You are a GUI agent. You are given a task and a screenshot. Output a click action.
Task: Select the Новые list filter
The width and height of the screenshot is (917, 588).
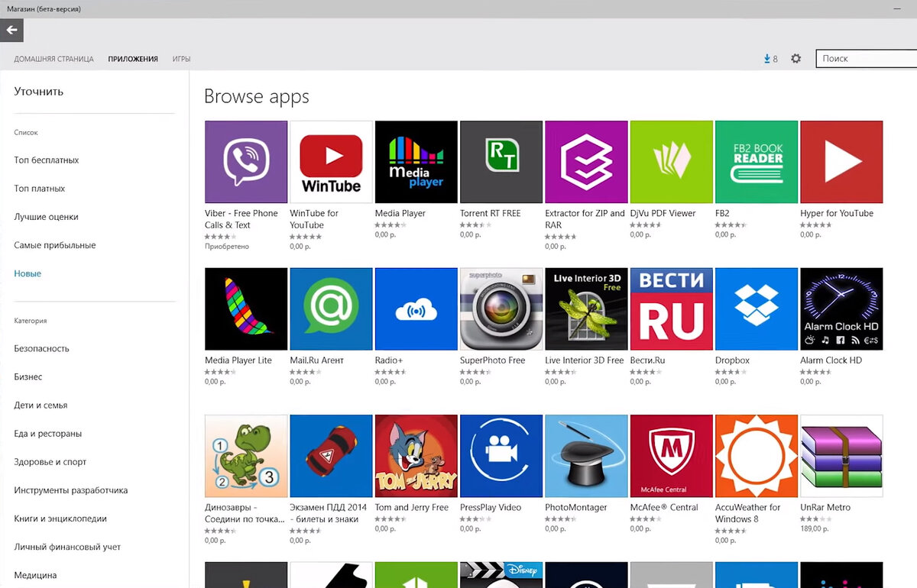pyautogui.click(x=28, y=273)
